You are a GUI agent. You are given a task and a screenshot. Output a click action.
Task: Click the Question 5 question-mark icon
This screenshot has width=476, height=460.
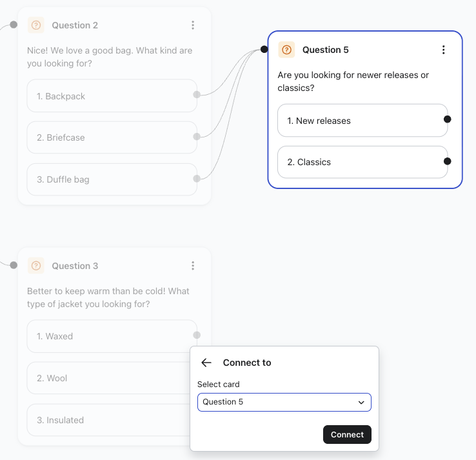pyautogui.click(x=286, y=50)
